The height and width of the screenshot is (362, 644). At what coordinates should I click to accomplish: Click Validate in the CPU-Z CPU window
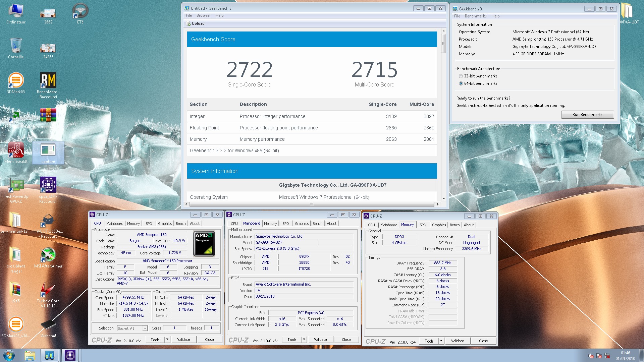pyautogui.click(x=183, y=340)
